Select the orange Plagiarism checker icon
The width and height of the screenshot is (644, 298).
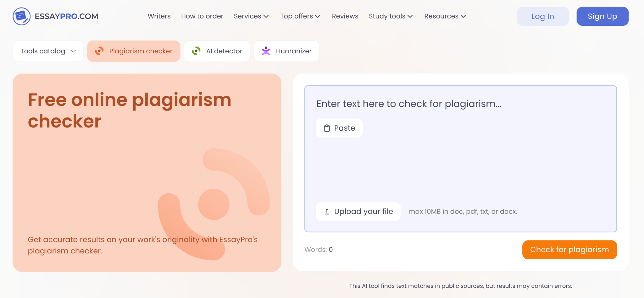pos(100,51)
